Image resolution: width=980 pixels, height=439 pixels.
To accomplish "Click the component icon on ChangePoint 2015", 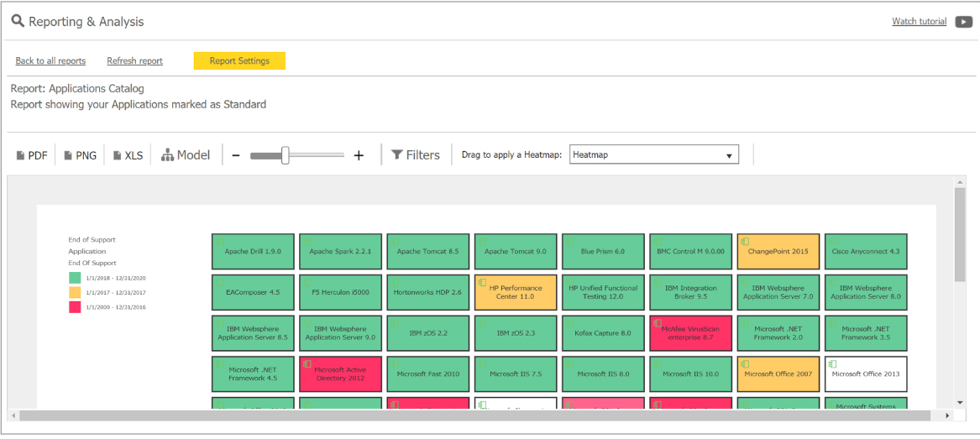I will click(744, 241).
